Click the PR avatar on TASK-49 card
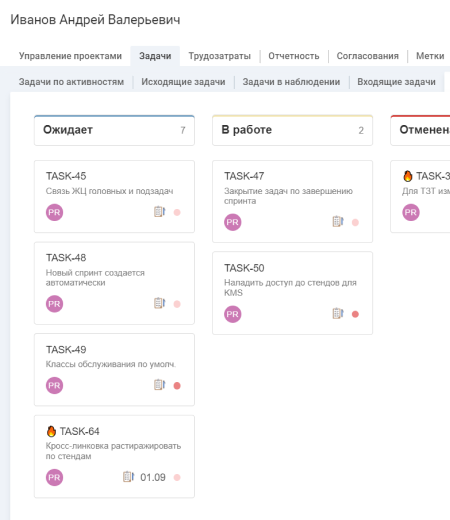 (x=54, y=385)
